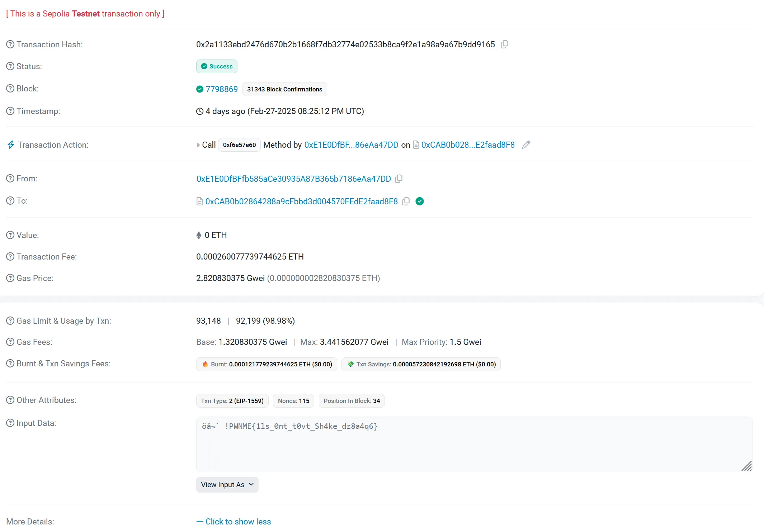Open the 0xCAB0b028...E2faad8F8 contract link in Transaction Action

click(x=468, y=145)
